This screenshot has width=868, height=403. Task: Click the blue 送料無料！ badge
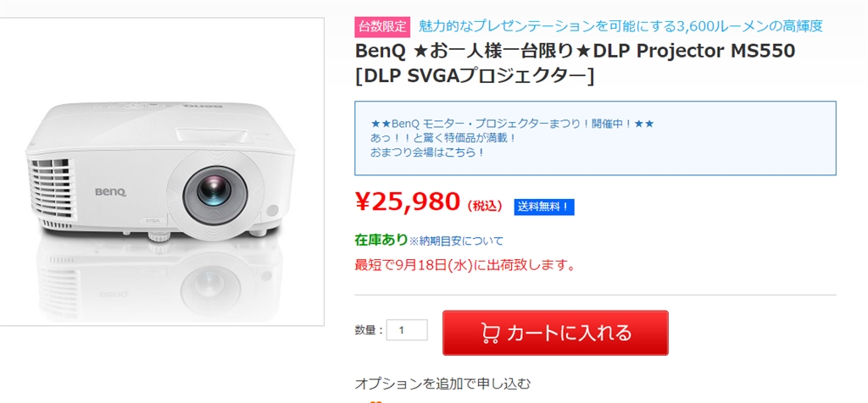click(x=543, y=206)
